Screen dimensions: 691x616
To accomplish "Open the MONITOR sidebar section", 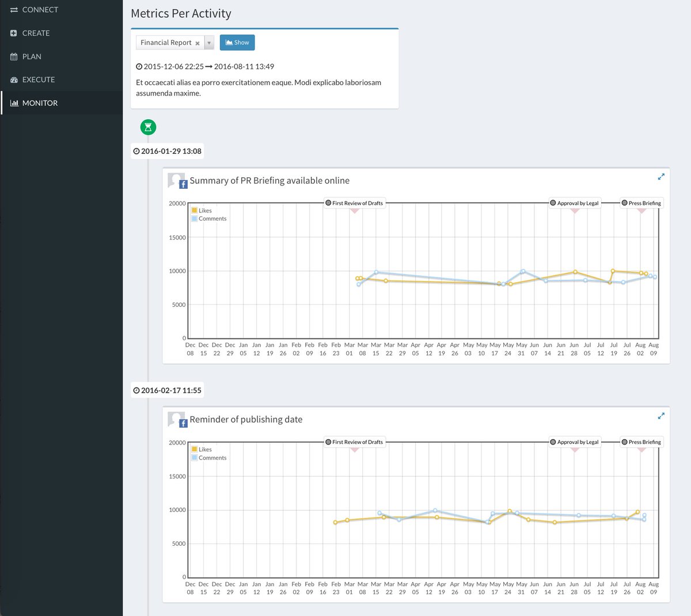I will [61, 103].
